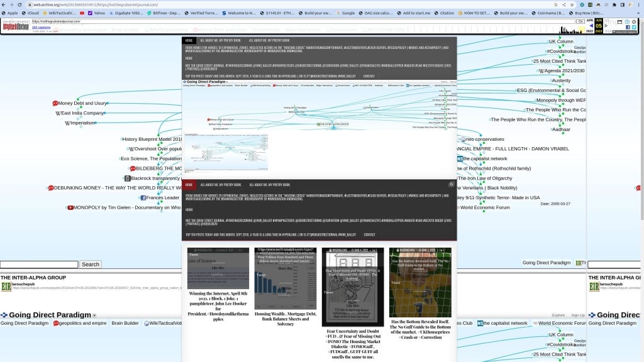Open the iCloud bookmark

(30, 13)
